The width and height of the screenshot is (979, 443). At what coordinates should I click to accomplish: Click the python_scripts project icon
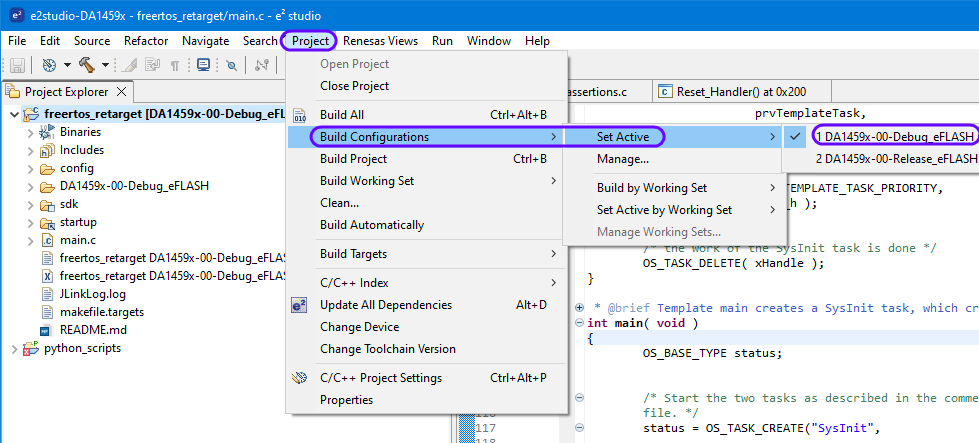(x=31, y=349)
